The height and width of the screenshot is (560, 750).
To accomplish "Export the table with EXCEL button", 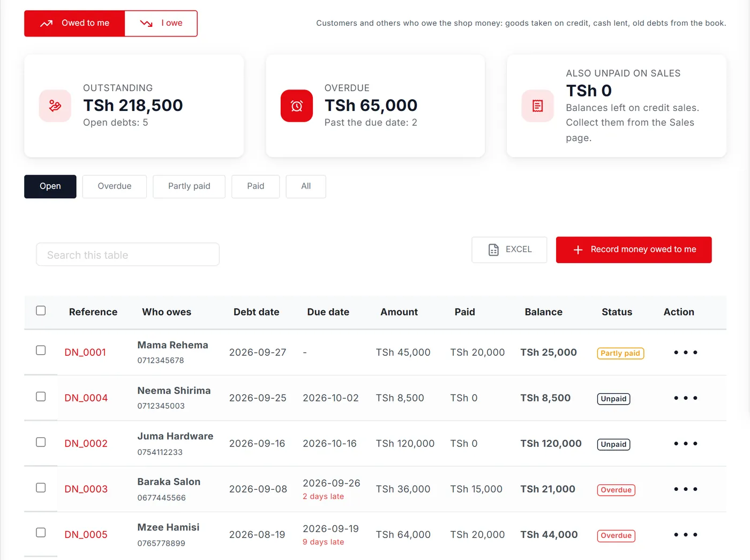I will 509,250.
